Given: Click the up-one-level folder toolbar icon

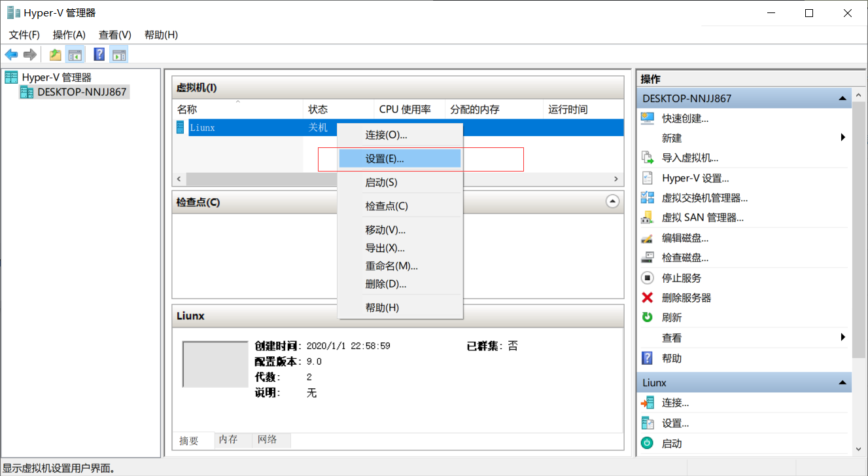Looking at the screenshot, I should (56, 55).
